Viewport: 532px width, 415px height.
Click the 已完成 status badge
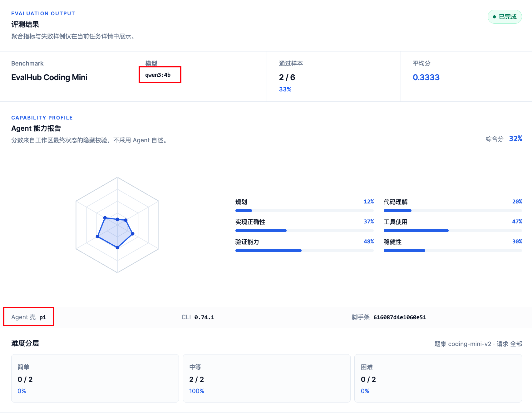point(505,17)
